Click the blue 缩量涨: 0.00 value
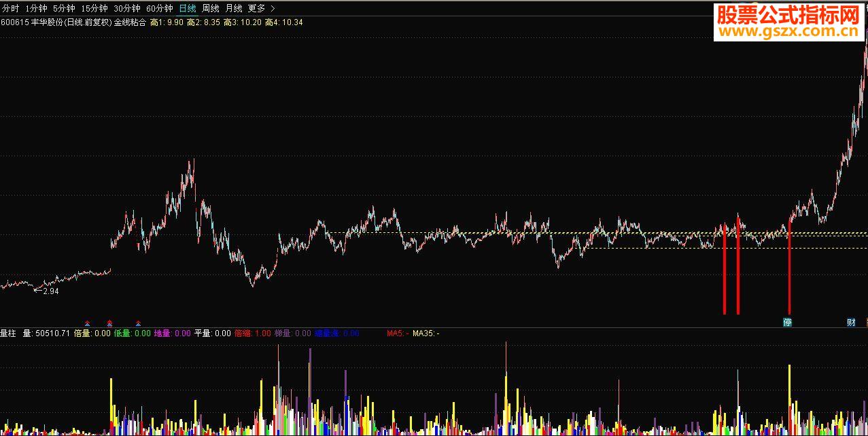The height and width of the screenshot is (436, 868). click(337, 333)
